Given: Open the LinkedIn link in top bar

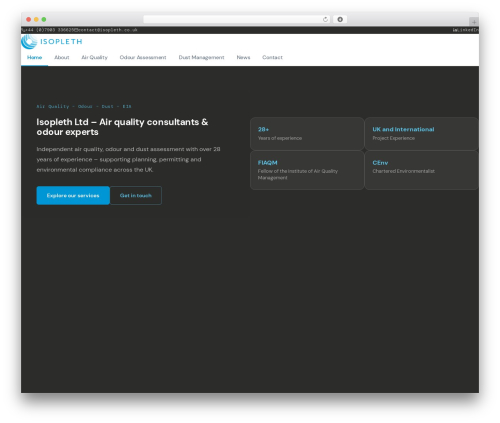Looking at the screenshot, I should pyautogui.click(x=466, y=30).
